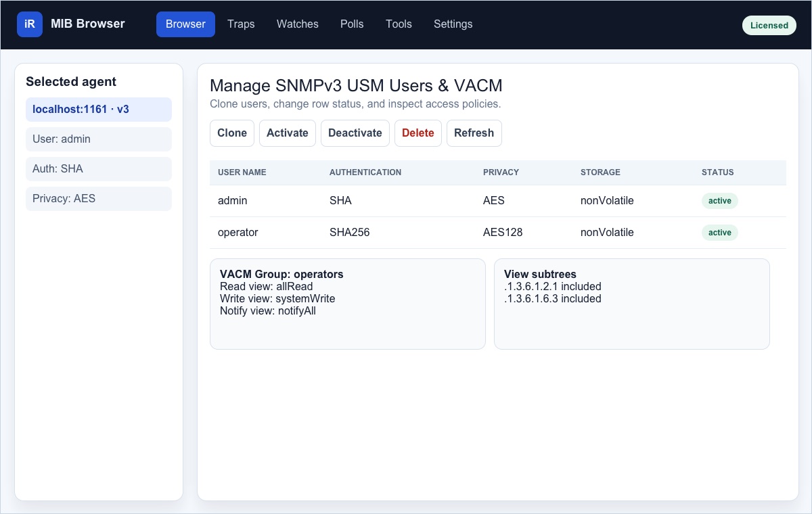The image size is (812, 514).
Task: Open the Tools tab
Action: 399,24
